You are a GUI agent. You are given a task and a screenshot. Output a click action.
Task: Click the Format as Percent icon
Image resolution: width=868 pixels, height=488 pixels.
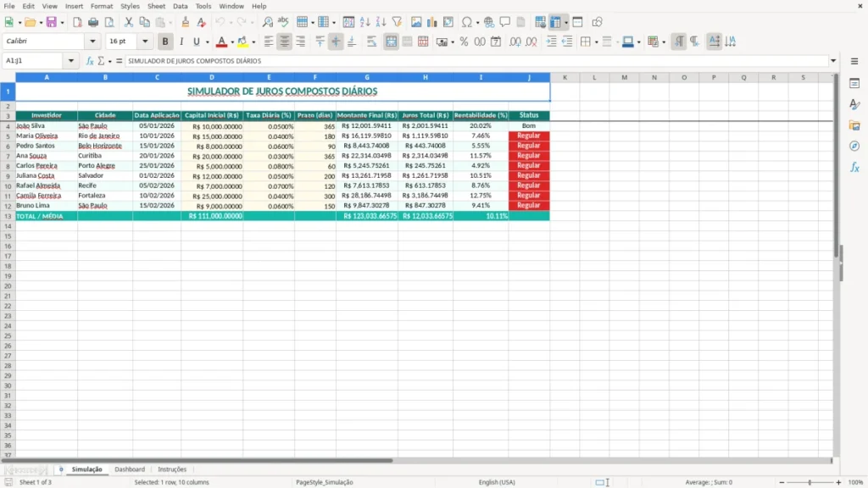click(464, 42)
